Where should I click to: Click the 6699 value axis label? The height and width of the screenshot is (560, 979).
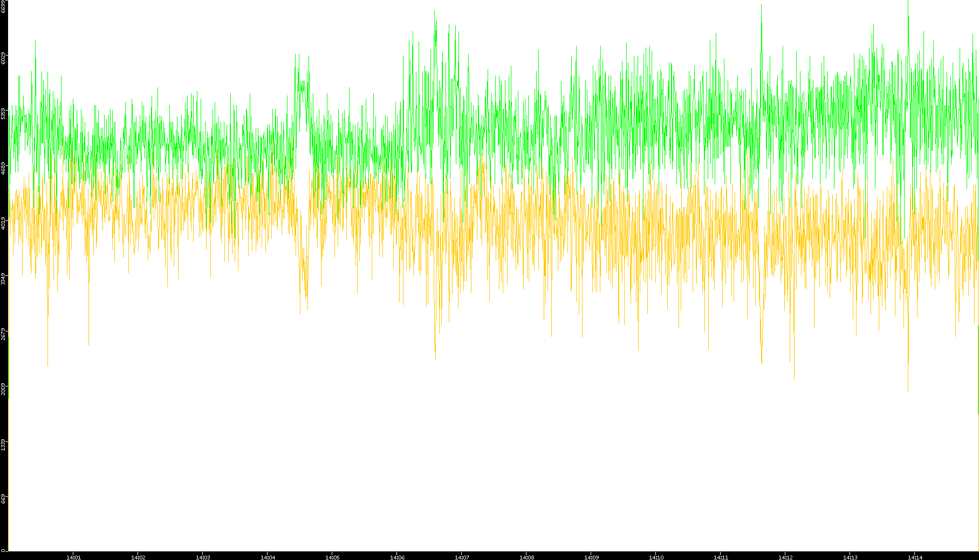pos(3,6)
